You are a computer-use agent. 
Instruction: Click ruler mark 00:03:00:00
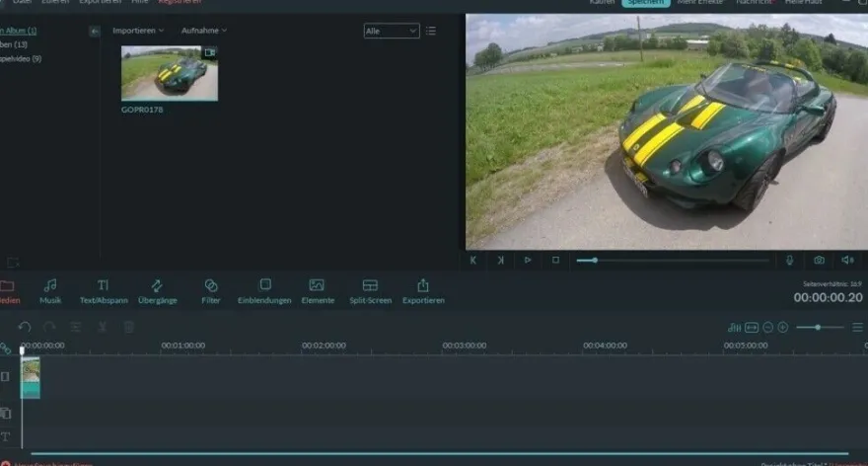click(465, 346)
